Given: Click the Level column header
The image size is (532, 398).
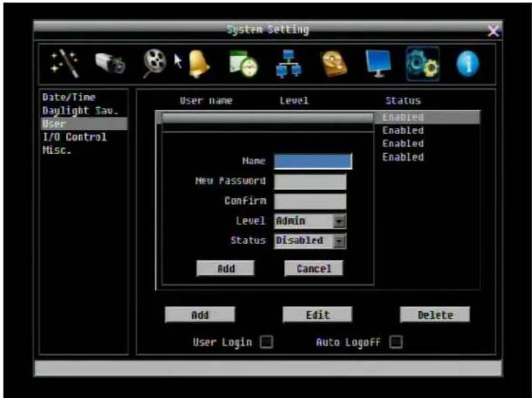Looking at the screenshot, I should click(x=294, y=101).
